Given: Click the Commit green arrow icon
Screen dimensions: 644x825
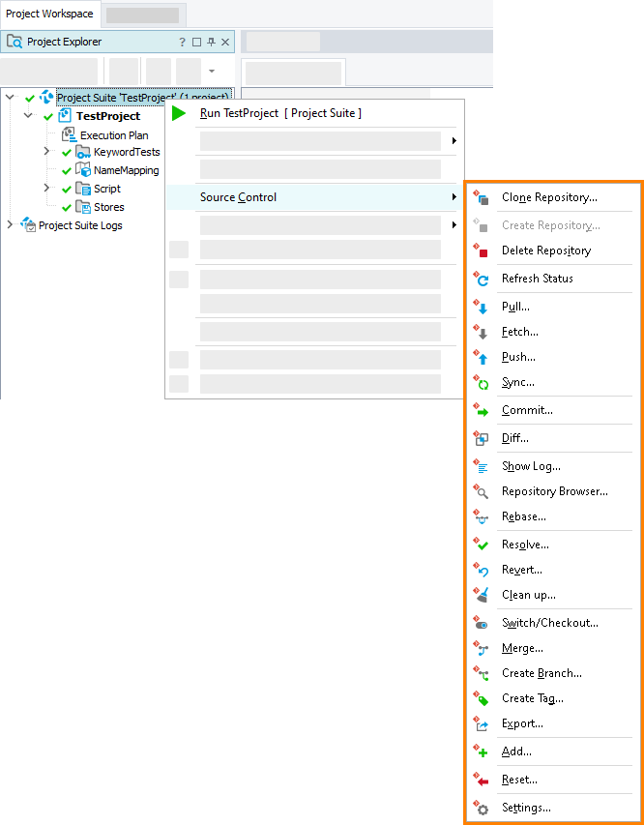Looking at the screenshot, I should [x=481, y=410].
